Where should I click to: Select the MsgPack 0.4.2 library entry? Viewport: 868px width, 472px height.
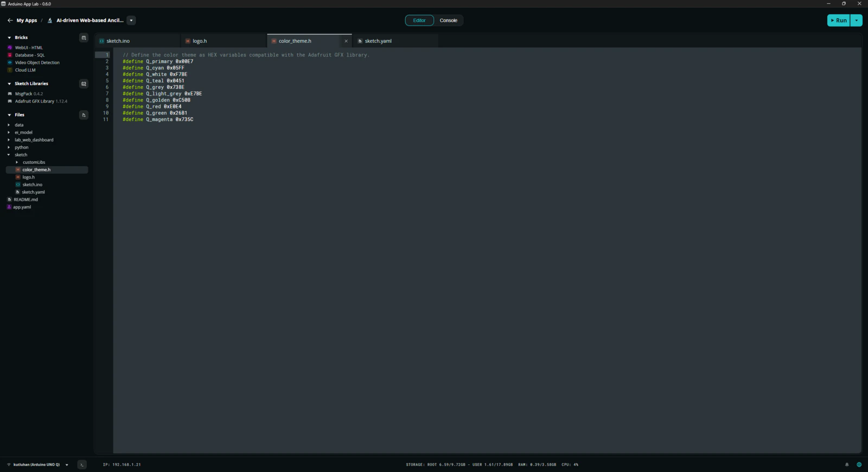[x=29, y=94]
